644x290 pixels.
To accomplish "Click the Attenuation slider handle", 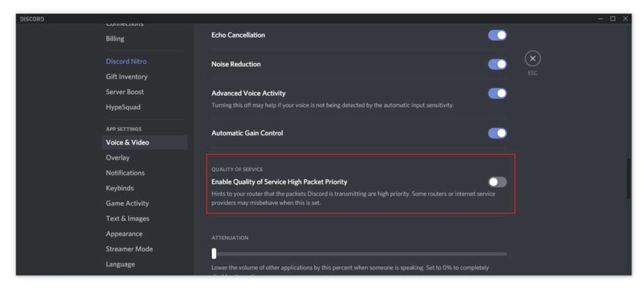I will point(214,254).
